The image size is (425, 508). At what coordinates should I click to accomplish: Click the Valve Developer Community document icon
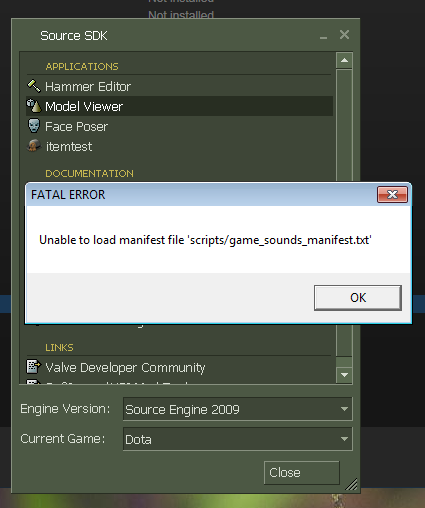tap(34, 366)
